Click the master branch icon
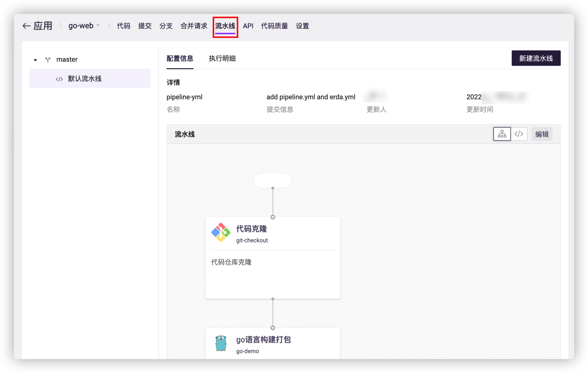This screenshot has width=588, height=373. click(48, 60)
